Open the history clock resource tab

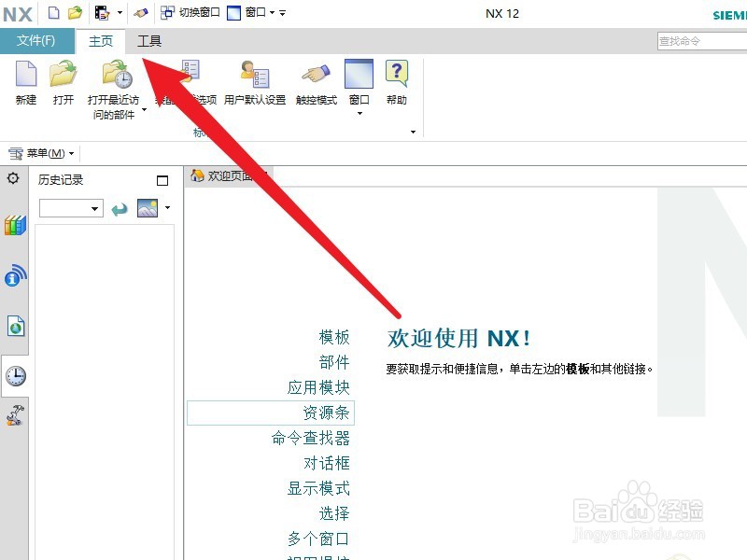pyautogui.click(x=16, y=376)
